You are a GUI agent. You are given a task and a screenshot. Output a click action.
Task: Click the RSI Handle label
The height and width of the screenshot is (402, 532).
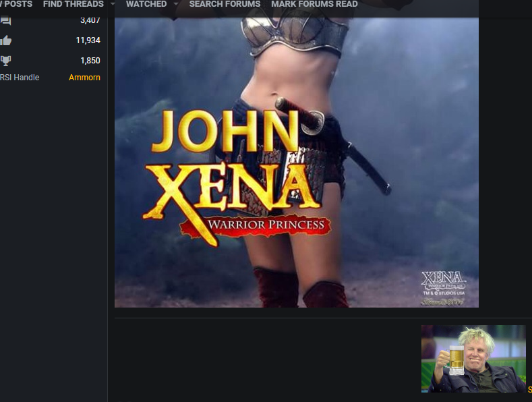[20, 78]
